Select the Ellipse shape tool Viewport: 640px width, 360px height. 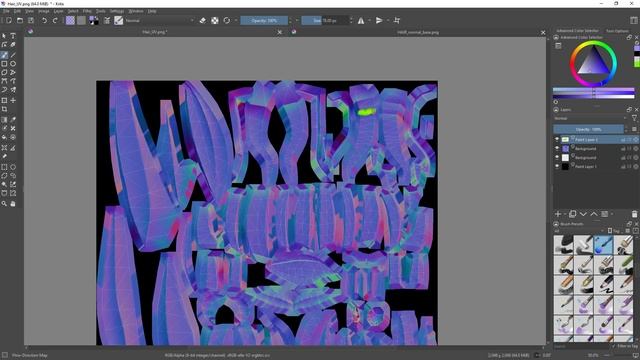coord(13,64)
